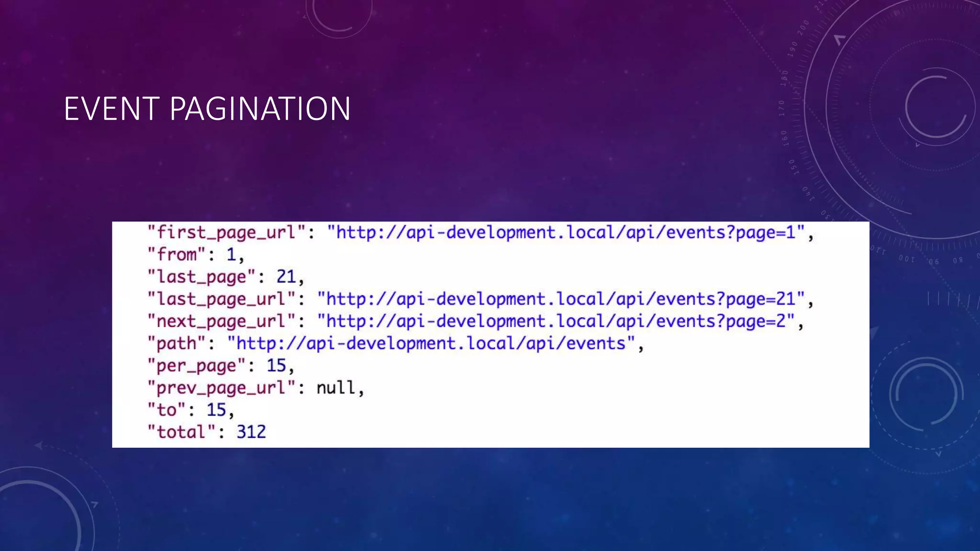Viewport: 980px width, 551px height.
Task: Click the EVENT PAGINATION slide title
Action: point(207,109)
